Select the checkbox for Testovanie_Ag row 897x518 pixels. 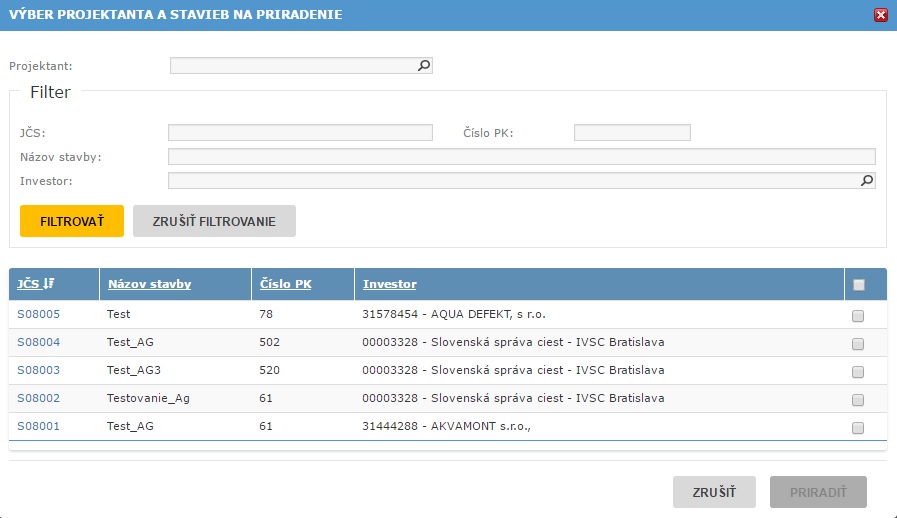858,400
